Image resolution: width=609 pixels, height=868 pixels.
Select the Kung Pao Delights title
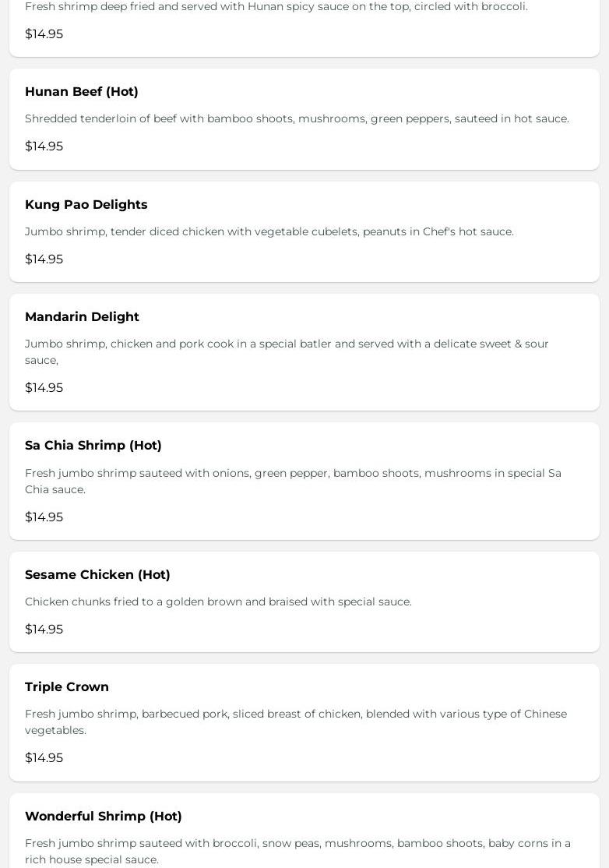[x=86, y=204]
